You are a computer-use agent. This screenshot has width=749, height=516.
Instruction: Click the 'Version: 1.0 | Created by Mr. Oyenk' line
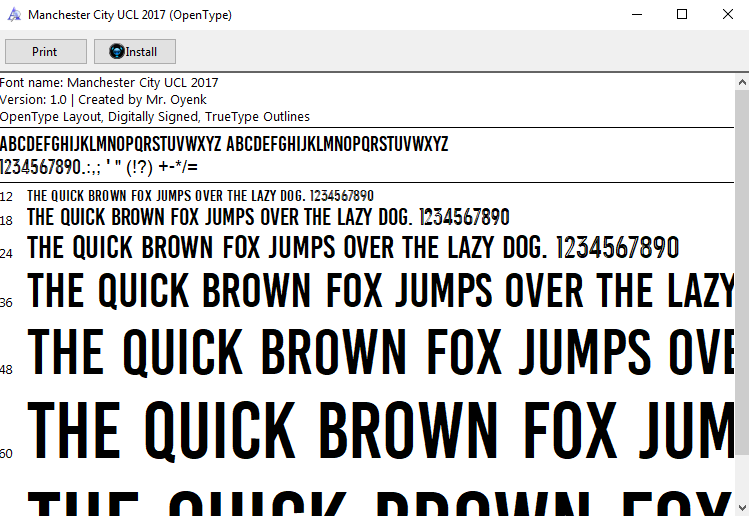point(103,100)
